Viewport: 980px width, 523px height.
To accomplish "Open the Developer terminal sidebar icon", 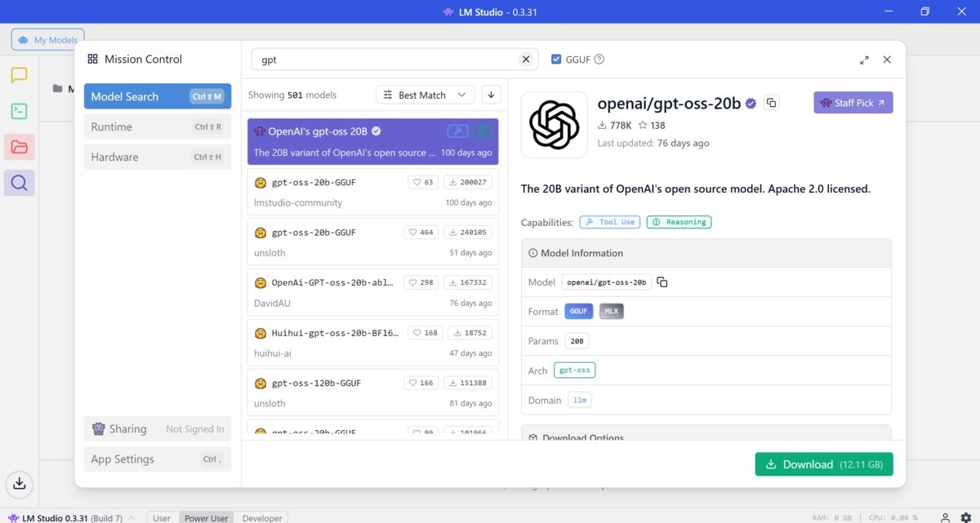I will [19, 112].
